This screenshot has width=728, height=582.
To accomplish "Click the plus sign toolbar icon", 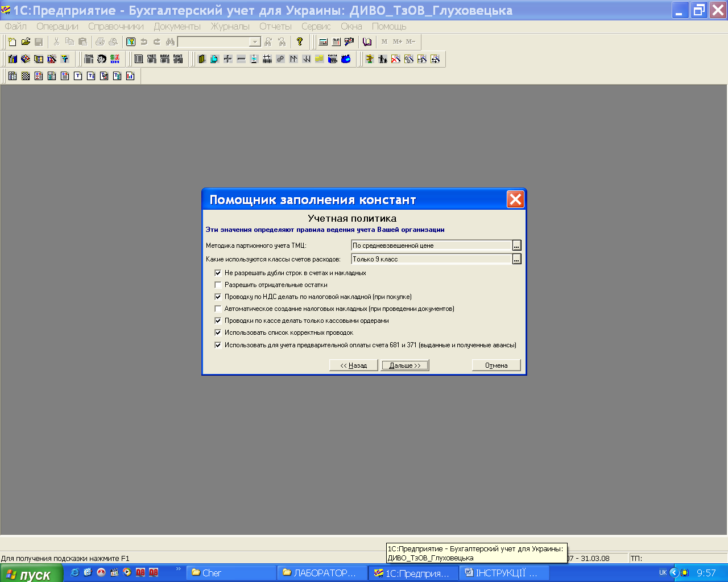I will click(x=227, y=59).
